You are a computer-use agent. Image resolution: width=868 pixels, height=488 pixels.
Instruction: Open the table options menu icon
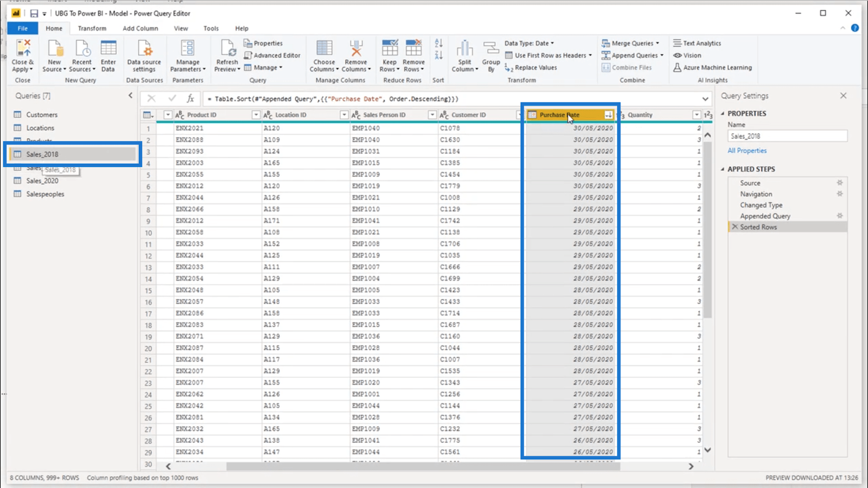pos(148,115)
